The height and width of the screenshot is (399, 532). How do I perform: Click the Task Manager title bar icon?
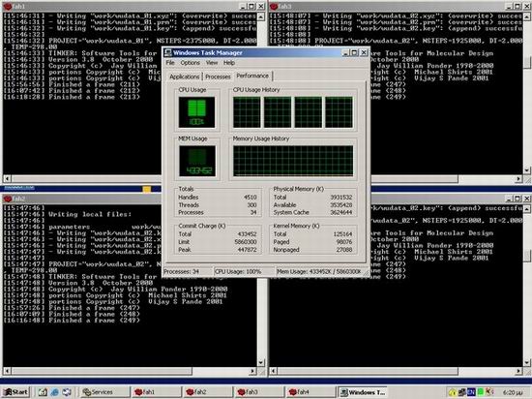point(168,52)
